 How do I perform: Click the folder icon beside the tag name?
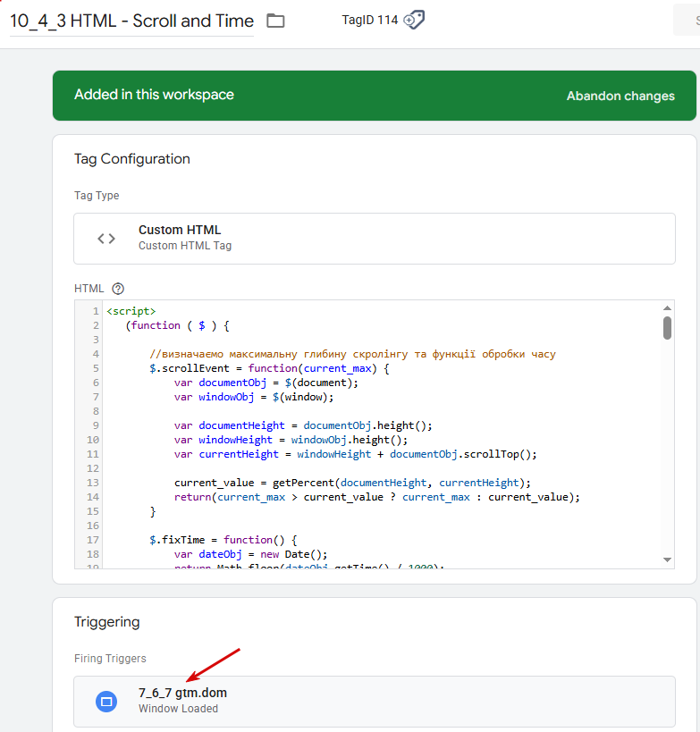point(275,21)
